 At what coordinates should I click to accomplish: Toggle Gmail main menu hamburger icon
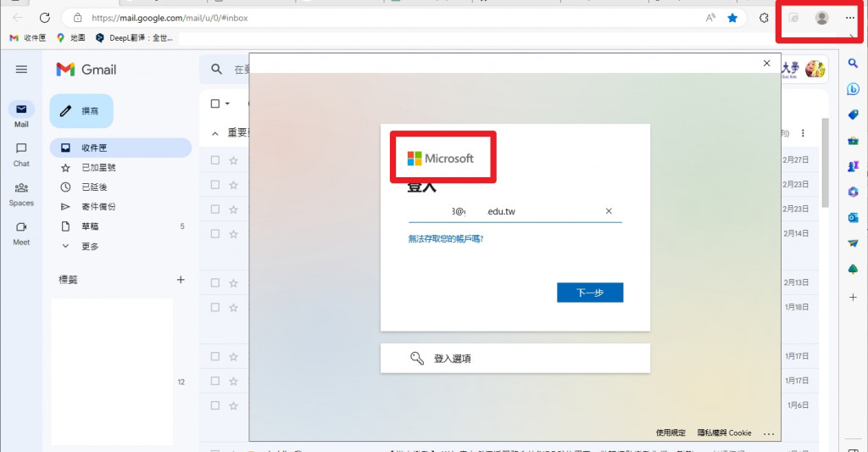21,70
